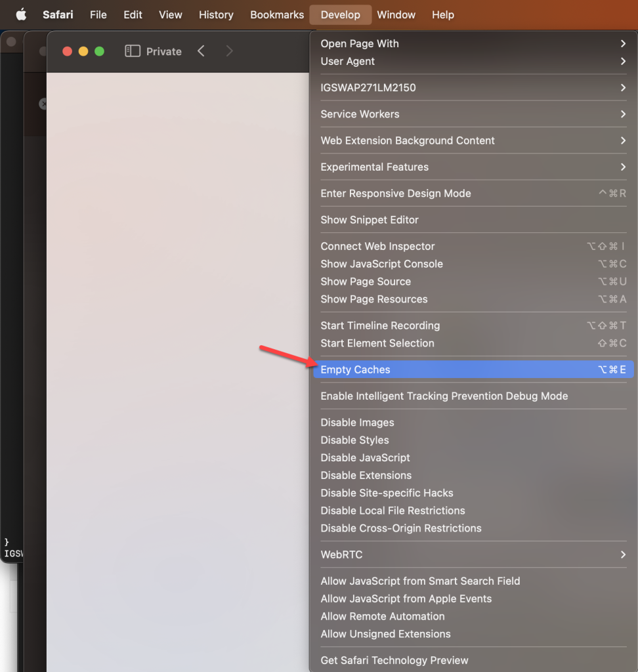Open the File menu
Viewport: 638px width, 672px height.
[98, 14]
